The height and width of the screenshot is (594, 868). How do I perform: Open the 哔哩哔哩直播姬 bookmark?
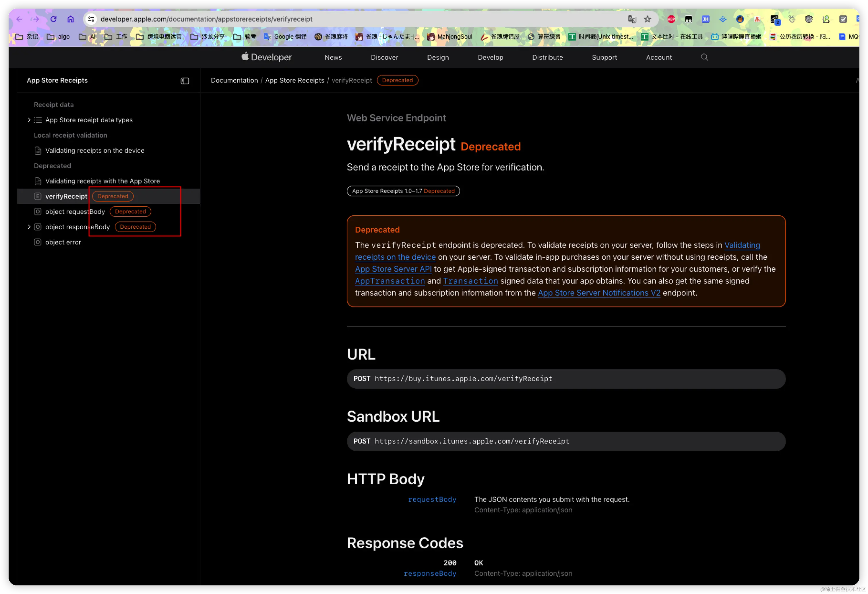736,37
